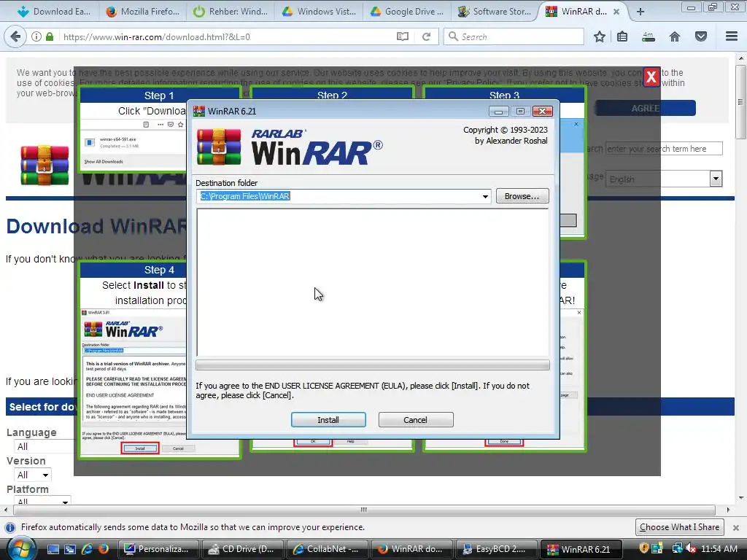The image size is (747, 560).
Task: Open WinRAR do... Firefox taskbar button
Action: coord(411,549)
